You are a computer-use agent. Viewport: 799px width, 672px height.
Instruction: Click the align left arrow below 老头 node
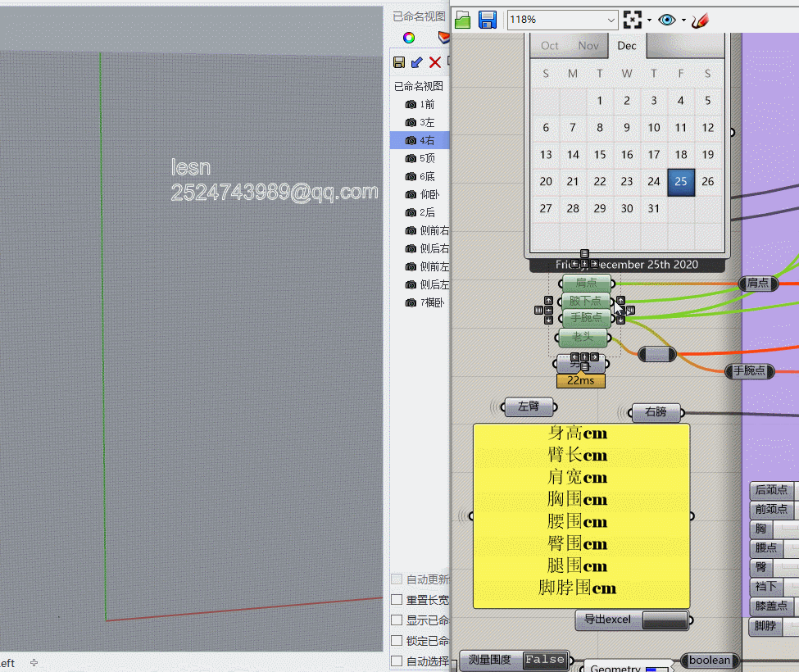574,357
